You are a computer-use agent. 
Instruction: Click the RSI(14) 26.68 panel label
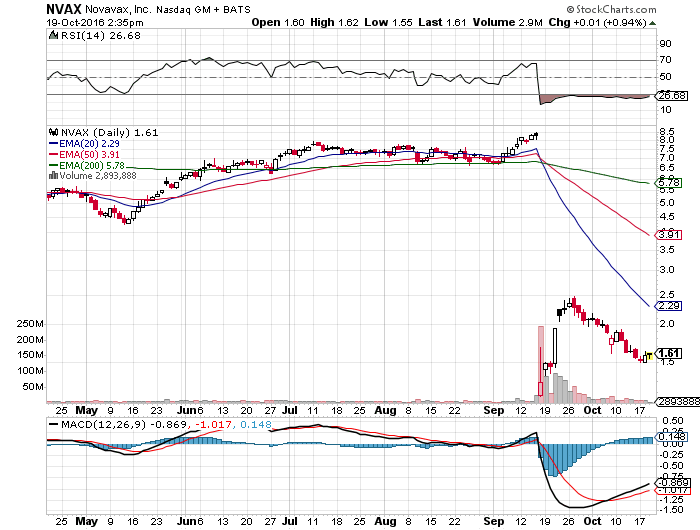[100, 35]
